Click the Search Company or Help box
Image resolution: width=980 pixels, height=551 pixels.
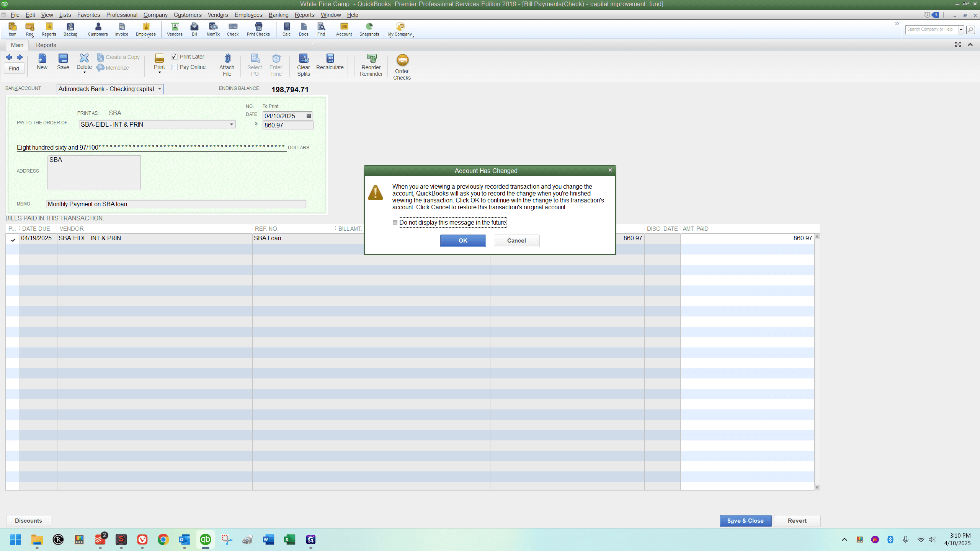(x=931, y=29)
